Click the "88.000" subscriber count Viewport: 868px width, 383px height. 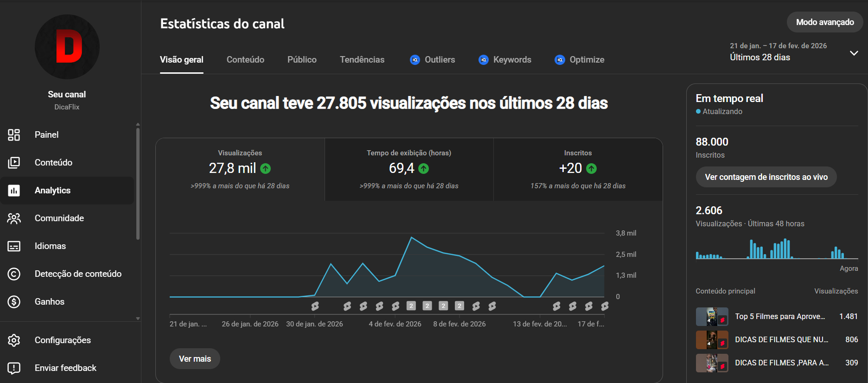pyautogui.click(x=712, y=142)
